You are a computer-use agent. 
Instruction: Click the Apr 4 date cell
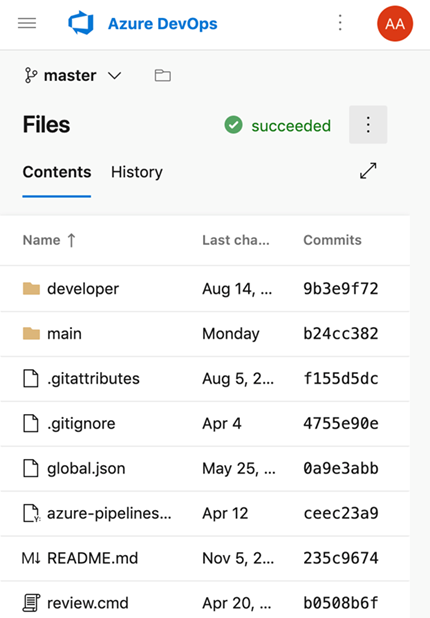point(222,424)
